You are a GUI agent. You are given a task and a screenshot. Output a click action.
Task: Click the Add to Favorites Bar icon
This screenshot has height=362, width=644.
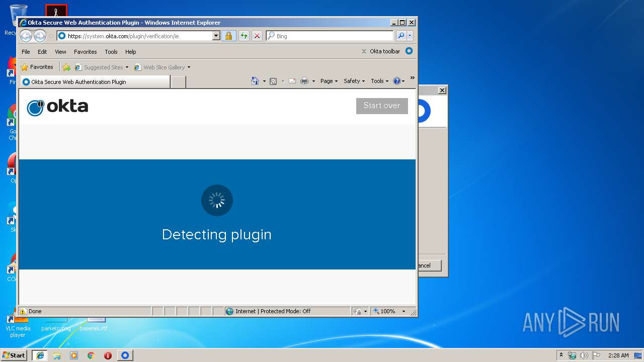point(66,67)
